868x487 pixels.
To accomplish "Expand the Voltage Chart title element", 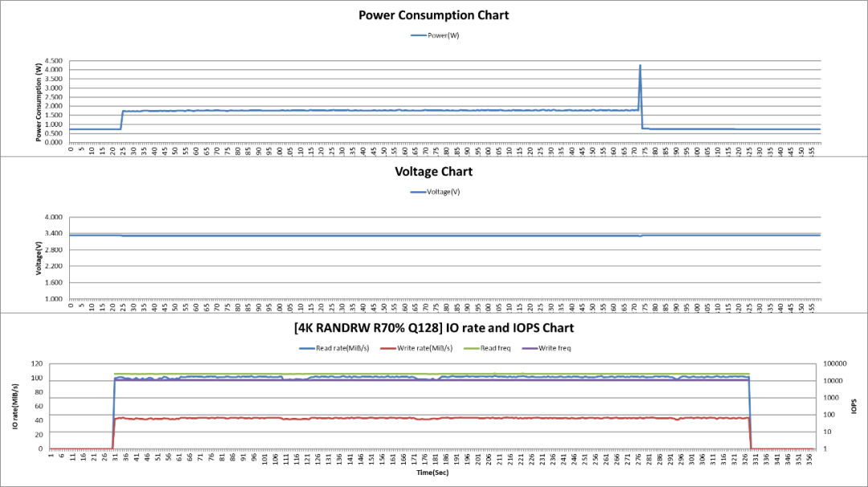I will point(434,170).
